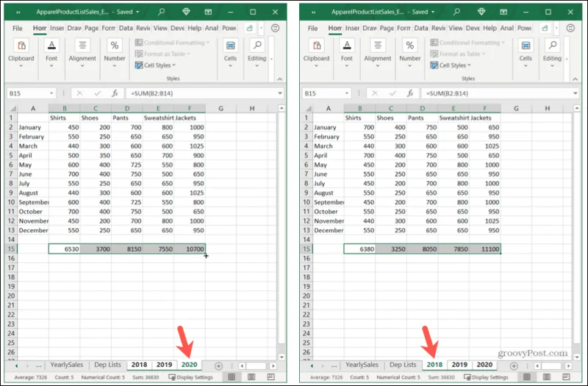The height and width of the screenshot is (386, 588).
Task: Click ribbon display options icon in left window
Action: [208, 12]
